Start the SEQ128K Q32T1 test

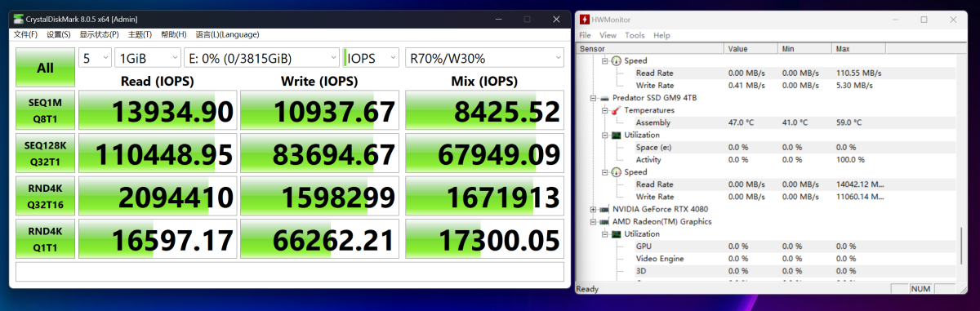45,153
